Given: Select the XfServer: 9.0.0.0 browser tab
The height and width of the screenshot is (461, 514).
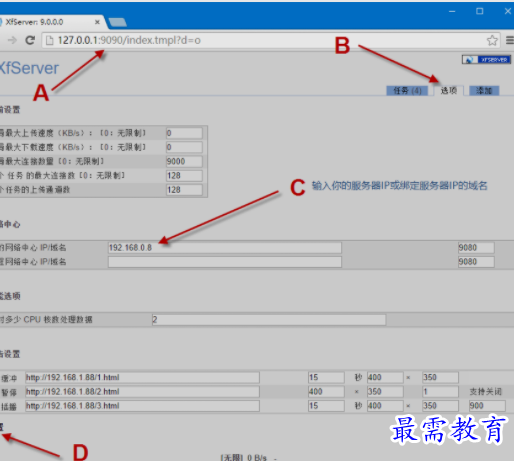Looking at the screenshot, I should [x=52, y=22].
